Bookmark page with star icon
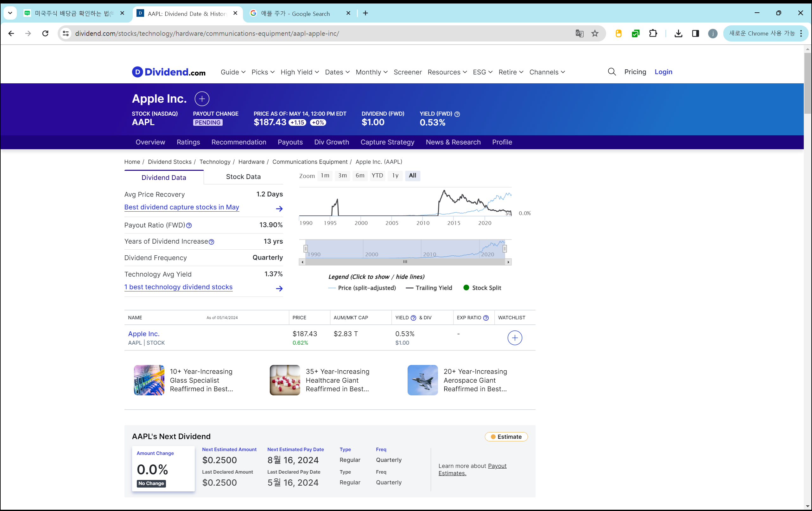Screen dimensions: 812x511 tap(595, 33)
